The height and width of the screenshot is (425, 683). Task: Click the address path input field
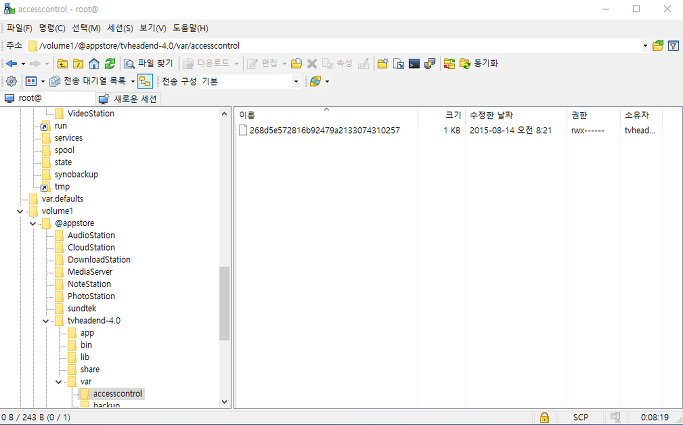click(x=335, y=46)
